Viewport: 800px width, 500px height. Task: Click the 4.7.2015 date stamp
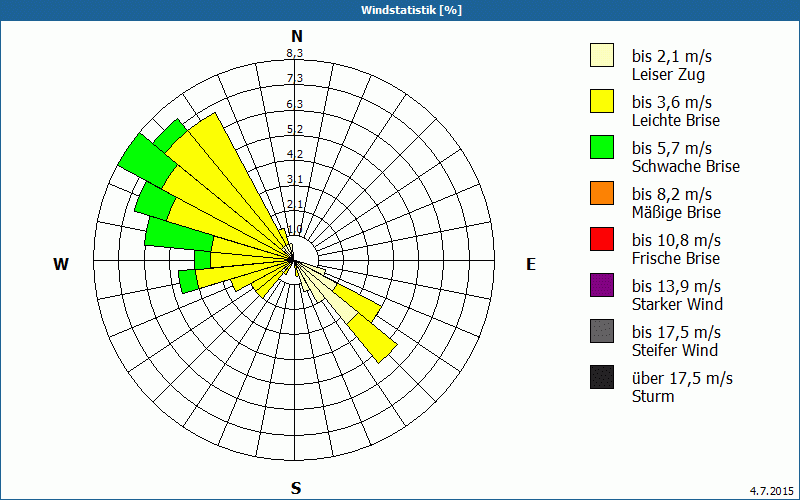[x=772, y=491]
